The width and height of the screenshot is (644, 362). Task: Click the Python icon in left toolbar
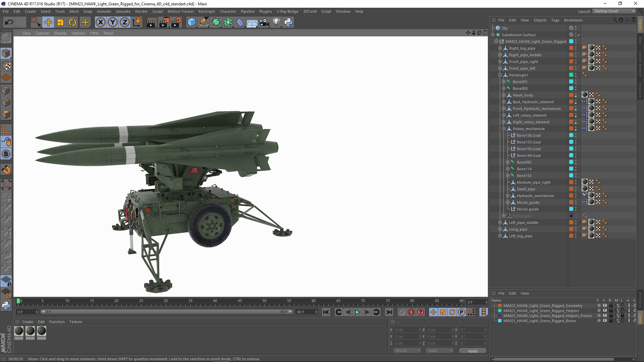click(x=6, y=305)
